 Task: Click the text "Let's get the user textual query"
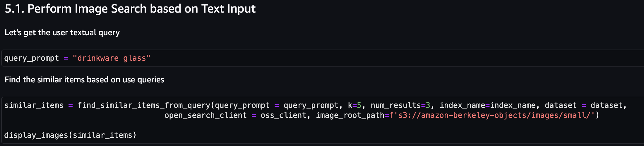pyautogui.click(x=62, y=33)
